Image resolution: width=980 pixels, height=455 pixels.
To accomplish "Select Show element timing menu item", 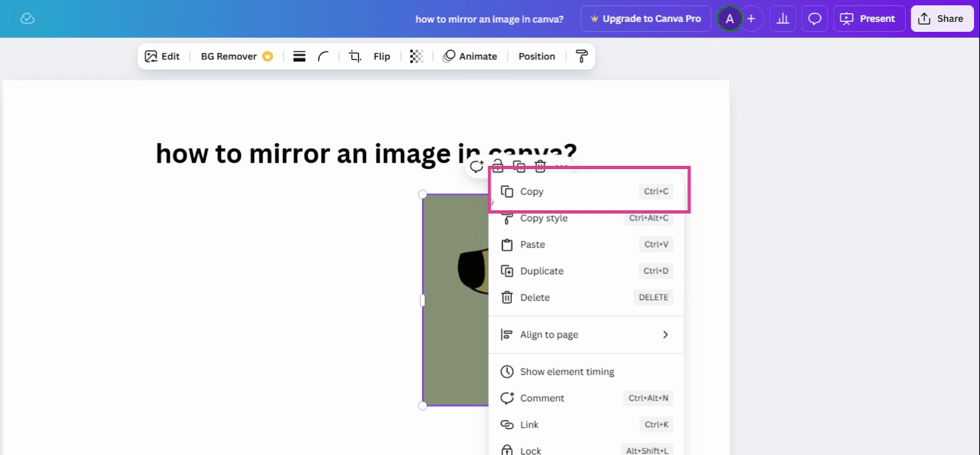I will point(587,372).
